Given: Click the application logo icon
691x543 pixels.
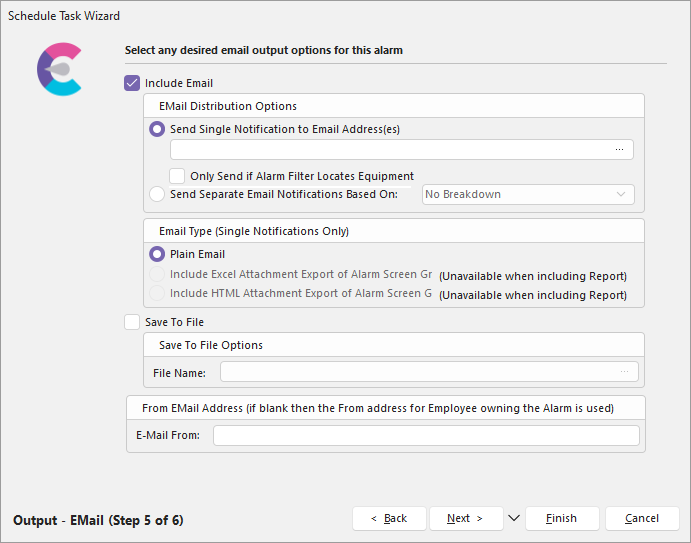Looking at the screenshot, I should pos(59,70).
